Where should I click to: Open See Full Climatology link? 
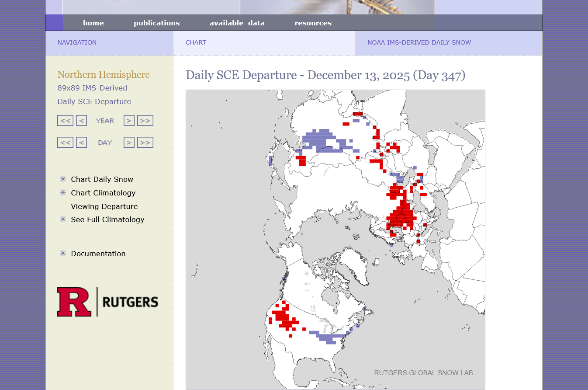click(x=107, y=219)
